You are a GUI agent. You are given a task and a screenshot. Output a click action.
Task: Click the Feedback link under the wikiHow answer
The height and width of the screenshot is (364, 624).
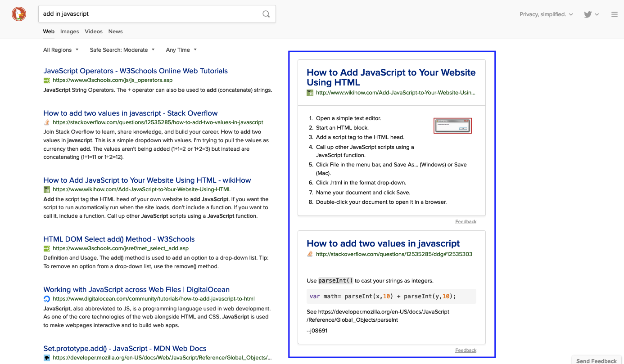click(466, 221)
